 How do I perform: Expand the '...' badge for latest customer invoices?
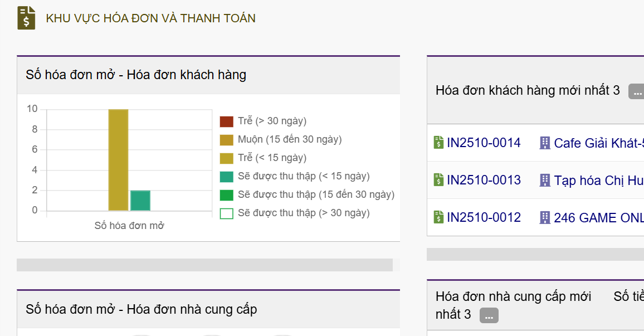(x=637, y=92)
